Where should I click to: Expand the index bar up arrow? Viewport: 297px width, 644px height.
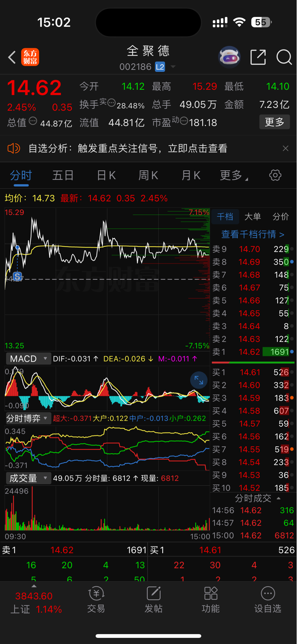[34, 586]
